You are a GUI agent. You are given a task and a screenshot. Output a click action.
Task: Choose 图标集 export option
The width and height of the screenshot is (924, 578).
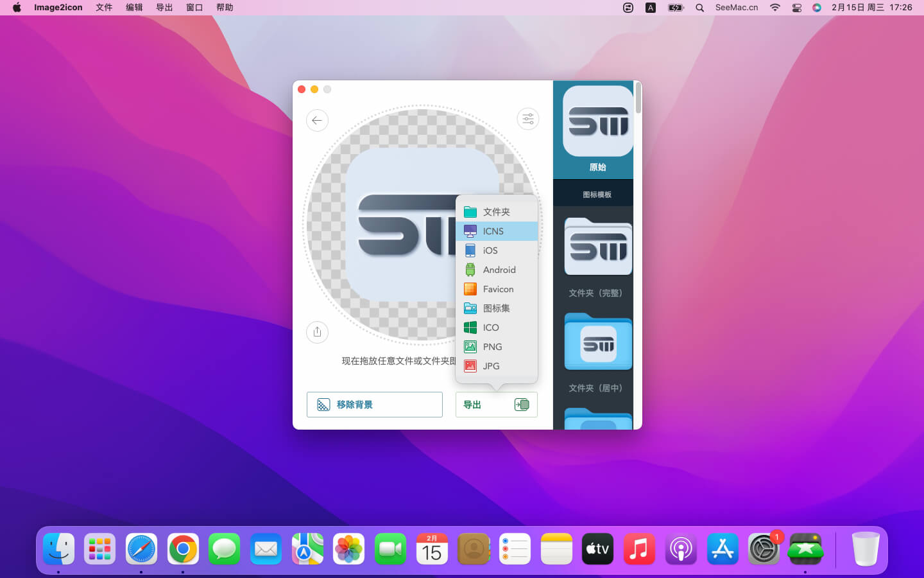[x=496, y=308]
